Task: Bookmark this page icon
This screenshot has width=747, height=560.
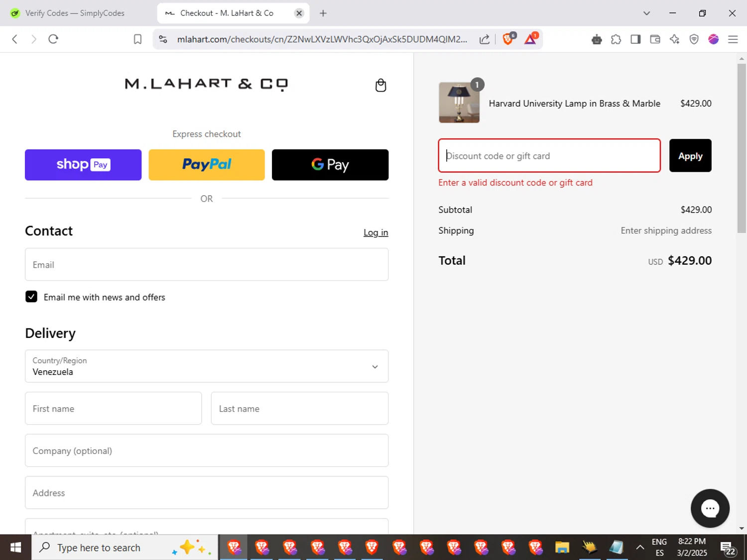Action: coord(137,39)
